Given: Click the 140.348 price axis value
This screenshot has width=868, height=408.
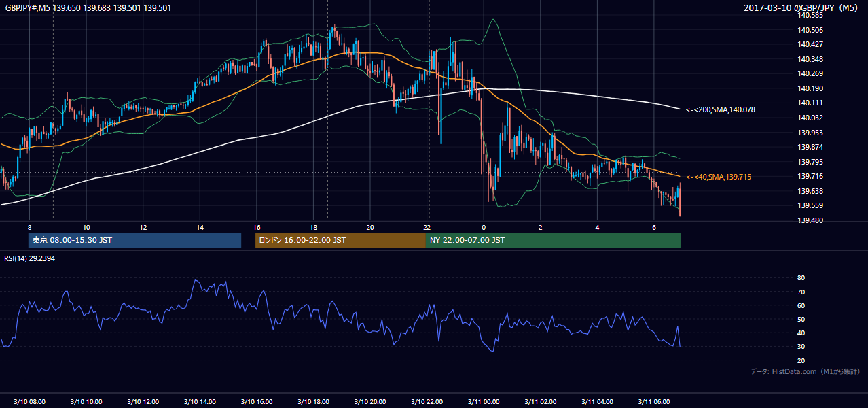Looking at the screenshot, I should coord(811,59).
